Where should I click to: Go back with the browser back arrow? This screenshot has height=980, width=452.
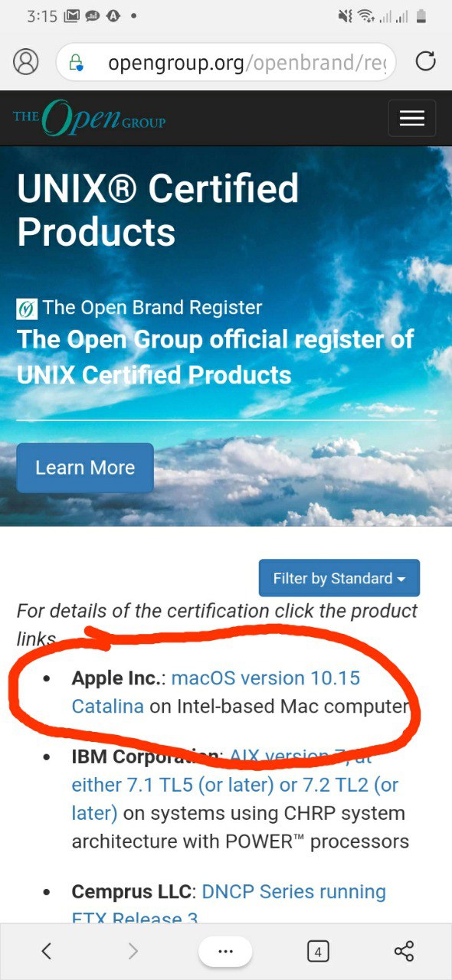[x=46, y=951]
